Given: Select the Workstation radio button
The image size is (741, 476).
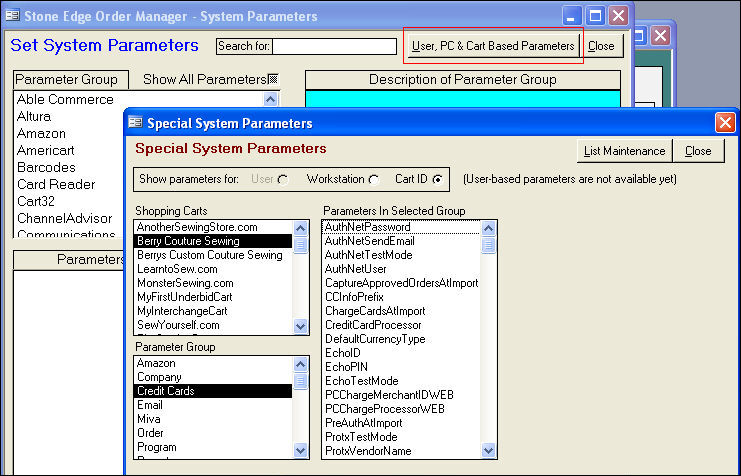Looking at the screenshot, I should point(374,180).
